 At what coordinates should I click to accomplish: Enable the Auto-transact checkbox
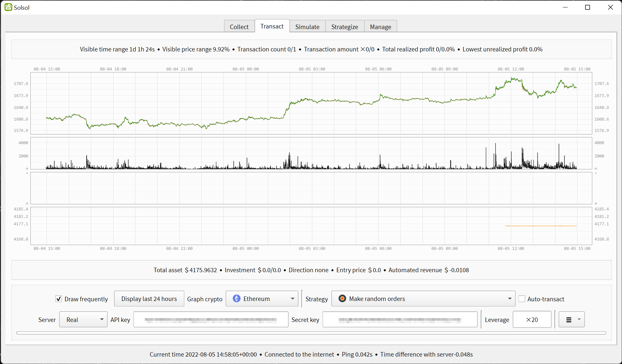[522, 299]
